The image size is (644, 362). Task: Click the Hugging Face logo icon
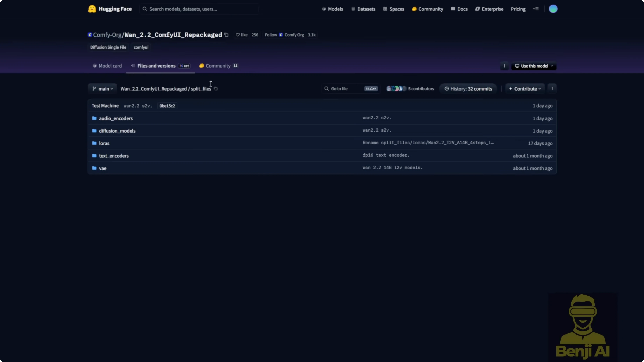(92, 9)
